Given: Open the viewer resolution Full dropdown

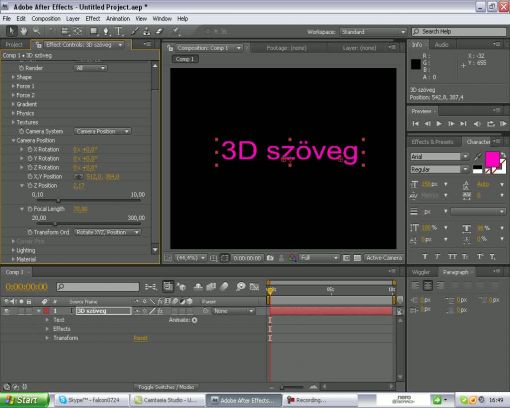Looking at the screenshot, I should (319, 258).
